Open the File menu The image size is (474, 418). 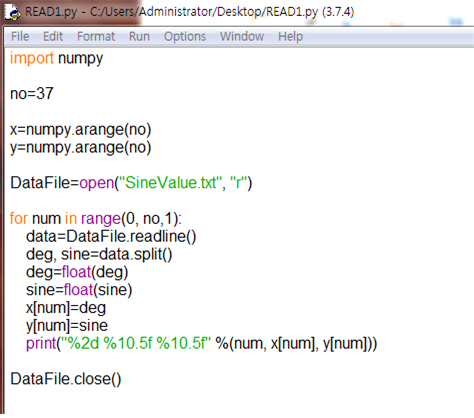click(x=20, y=36)
